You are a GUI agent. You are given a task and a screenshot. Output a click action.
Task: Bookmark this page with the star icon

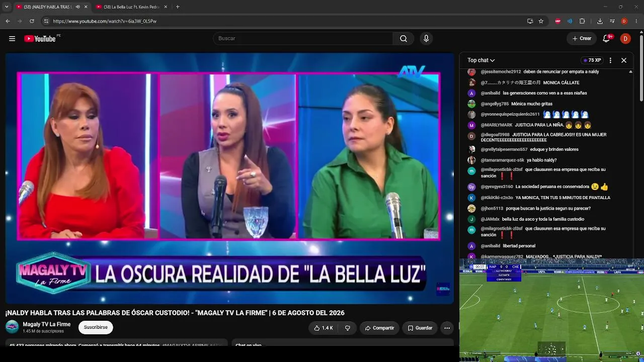(x=541, y=21)
